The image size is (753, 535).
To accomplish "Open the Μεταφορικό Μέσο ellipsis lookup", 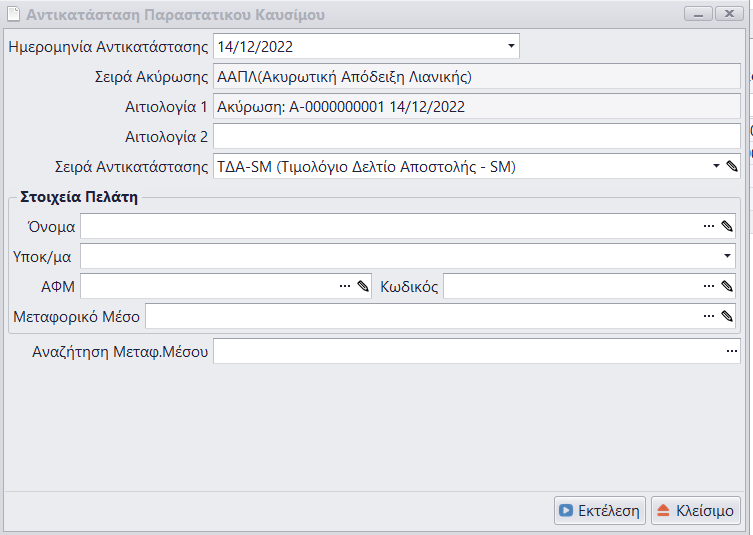I will tap(709, 316).
